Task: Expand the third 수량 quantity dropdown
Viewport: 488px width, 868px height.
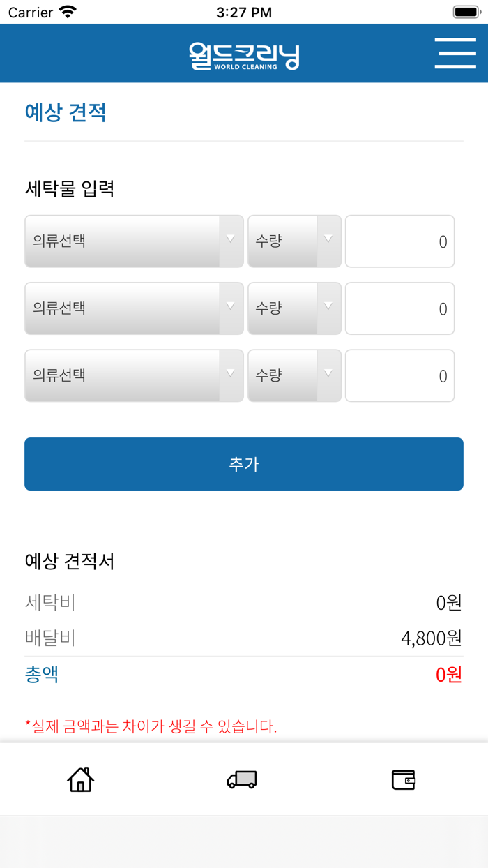Action: tap(294, 375)
